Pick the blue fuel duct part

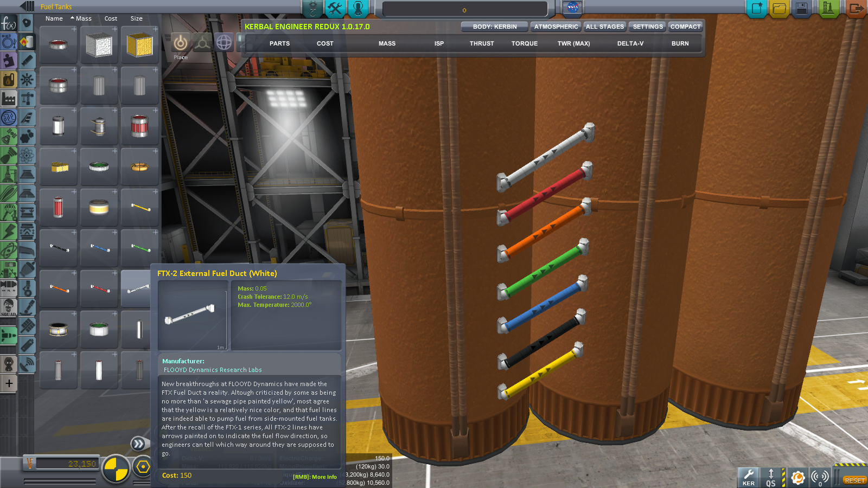tap(99, 248)
